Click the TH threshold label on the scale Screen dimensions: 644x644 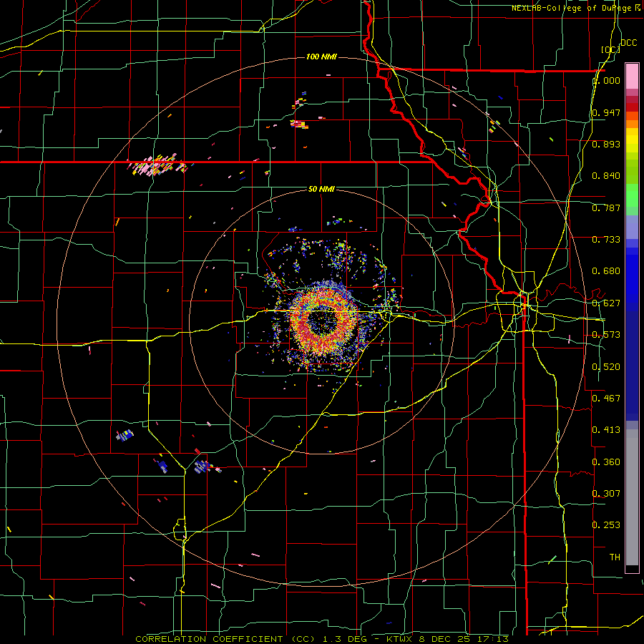615,557
